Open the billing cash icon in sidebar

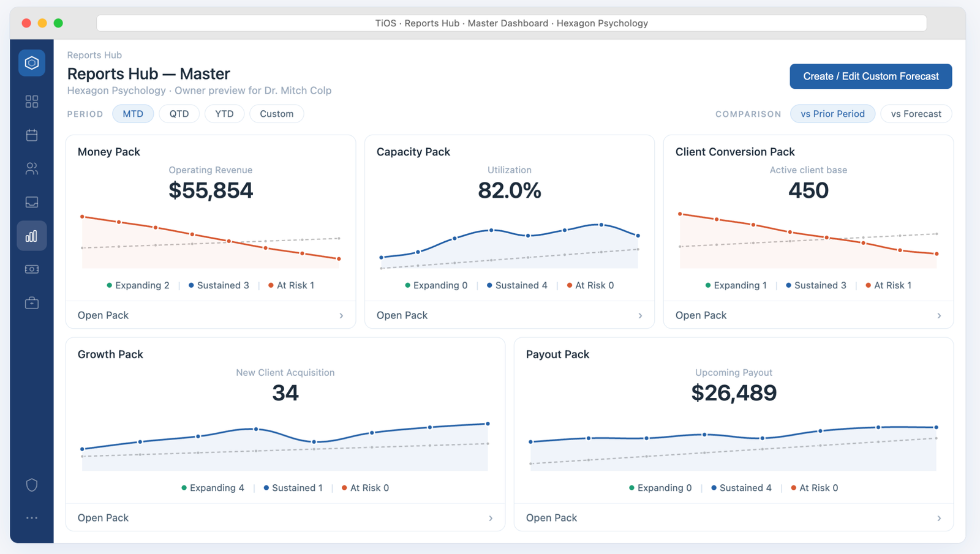coord(32,269)
